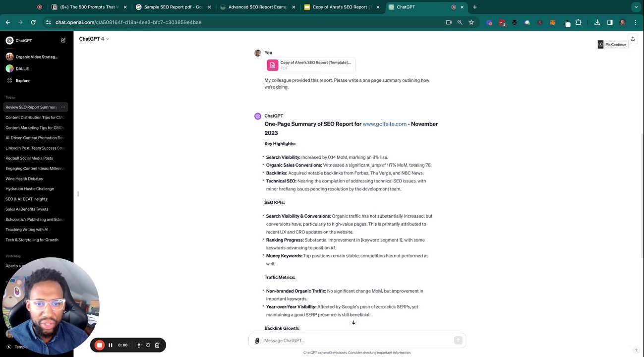Open a new browser tab
The height and width of the screenshot is (357, 644).
click(475, 7)
